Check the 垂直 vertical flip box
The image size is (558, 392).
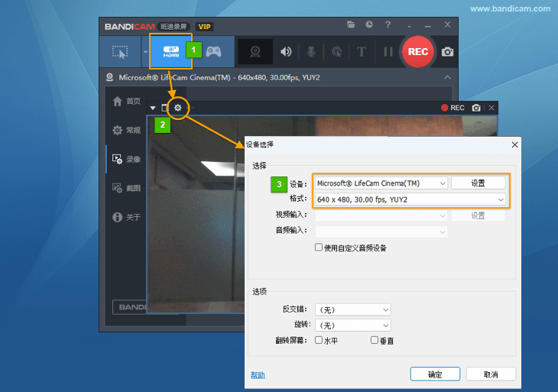(375, 340)
